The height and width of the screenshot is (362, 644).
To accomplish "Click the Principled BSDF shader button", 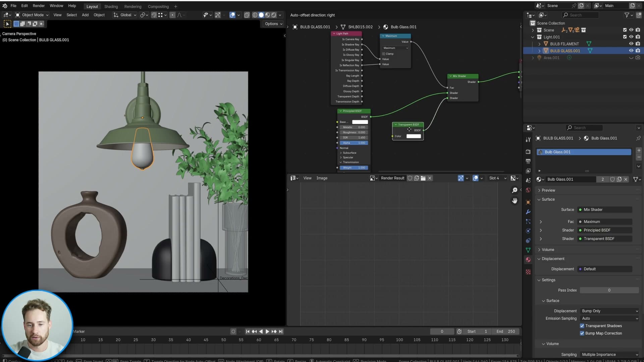I will (x=605, y=230).
